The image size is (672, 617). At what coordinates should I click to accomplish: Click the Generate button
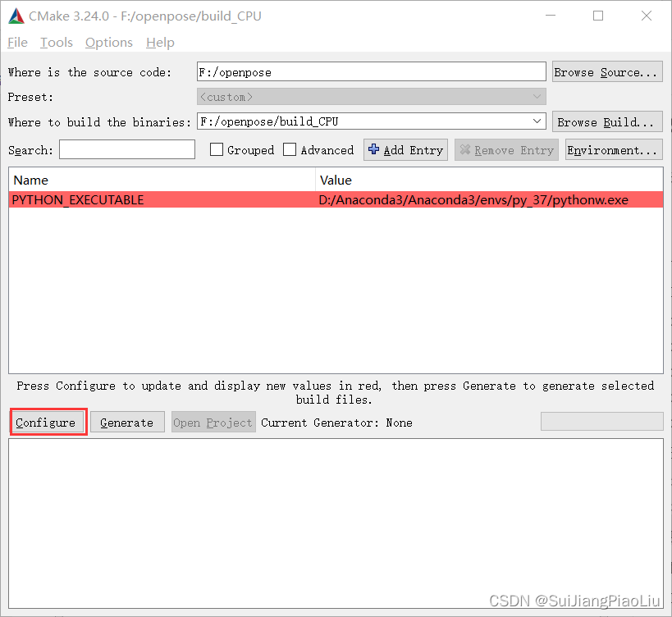127,423
